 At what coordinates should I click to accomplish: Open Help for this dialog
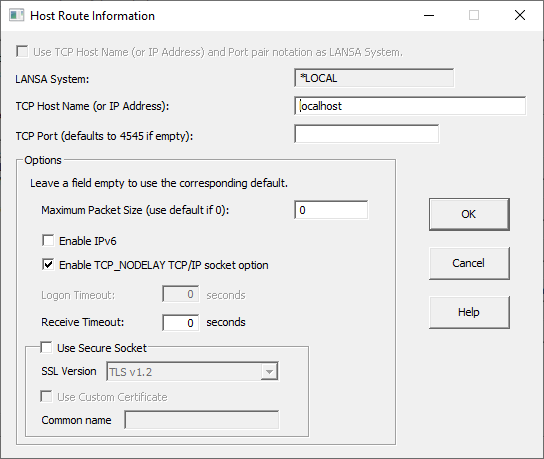[x=469, y=312]
